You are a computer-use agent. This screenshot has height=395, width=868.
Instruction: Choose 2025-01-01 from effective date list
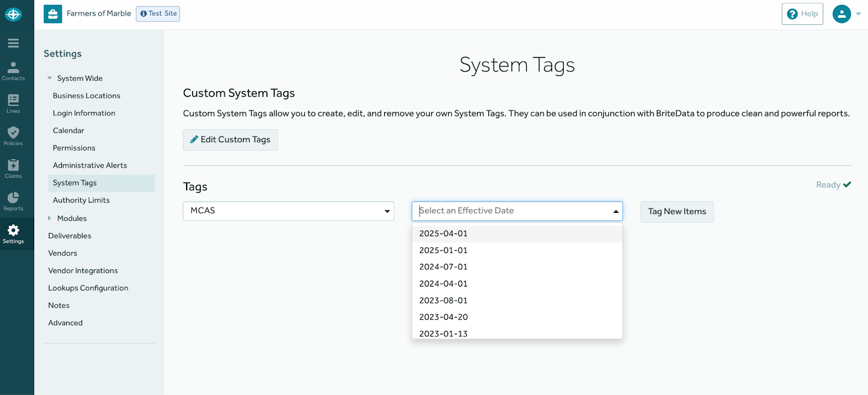point(443,250)
